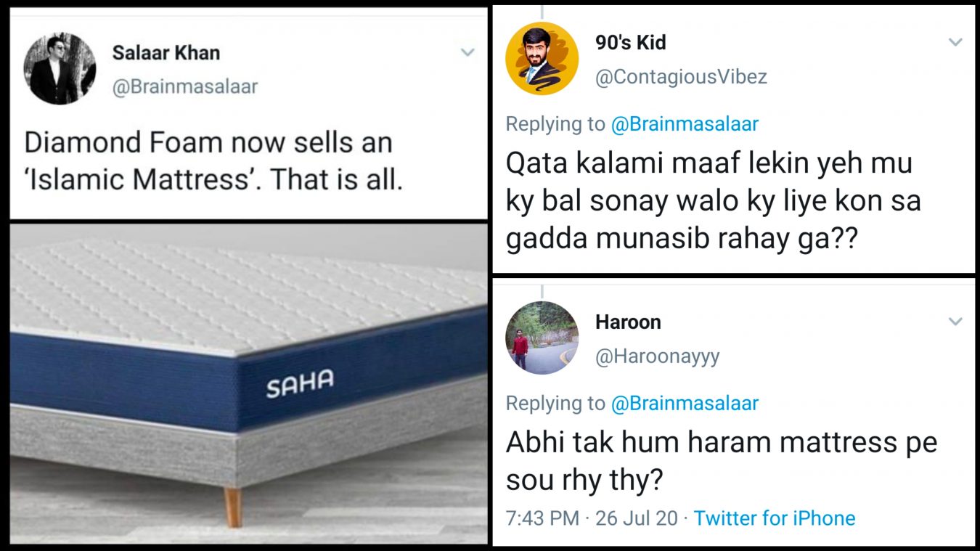Open the dropdown chevron on 90's Kid tweet
The height and width of the screenshot is (551, 980).
pos(957,42)
